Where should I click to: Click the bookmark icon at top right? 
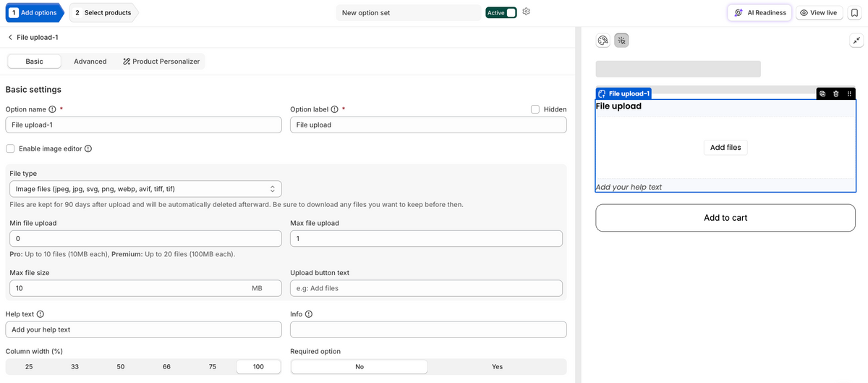[x=854, y=12]
